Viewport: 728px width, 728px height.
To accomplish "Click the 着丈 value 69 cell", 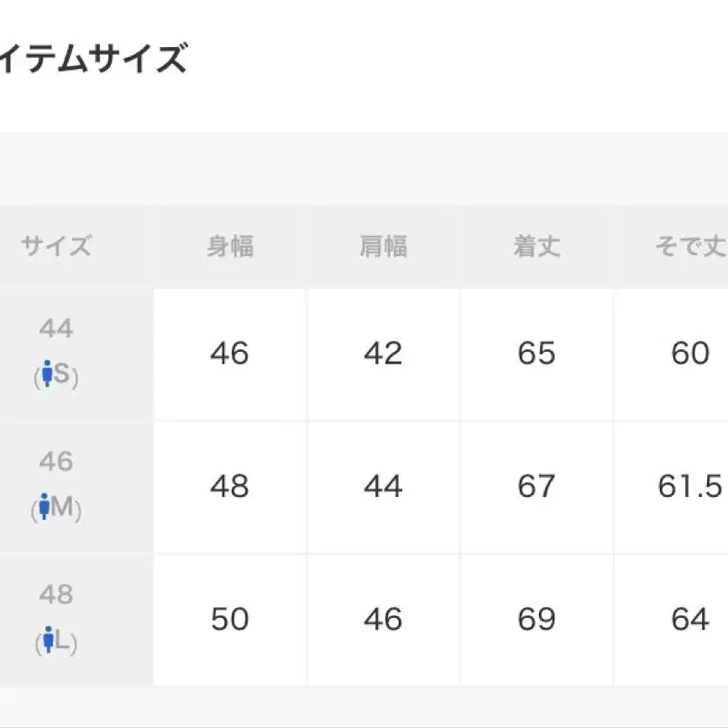I will coord(537,620).
